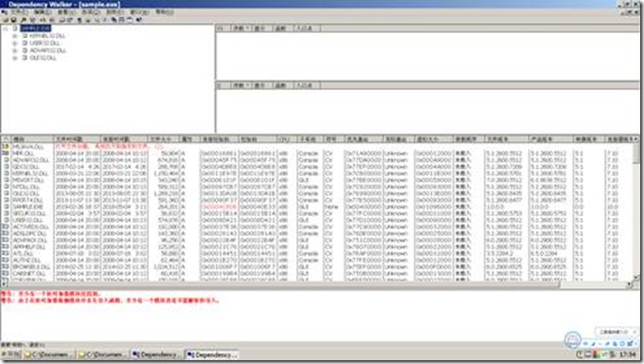Expand KERNEL32.DLL node in dependency tree
The width and height of the screenshot is (644, 364).
(15, 36)
